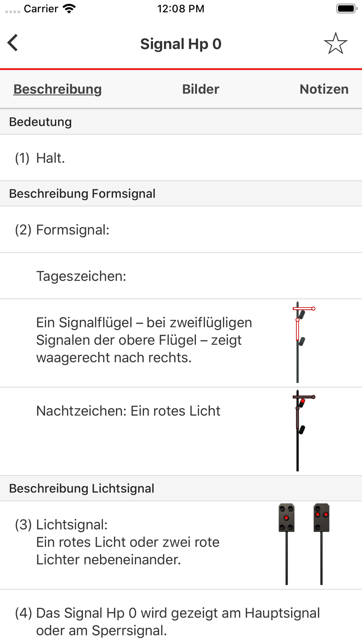Tap the back arrow icon
The image size is (362, 644).
13,43
